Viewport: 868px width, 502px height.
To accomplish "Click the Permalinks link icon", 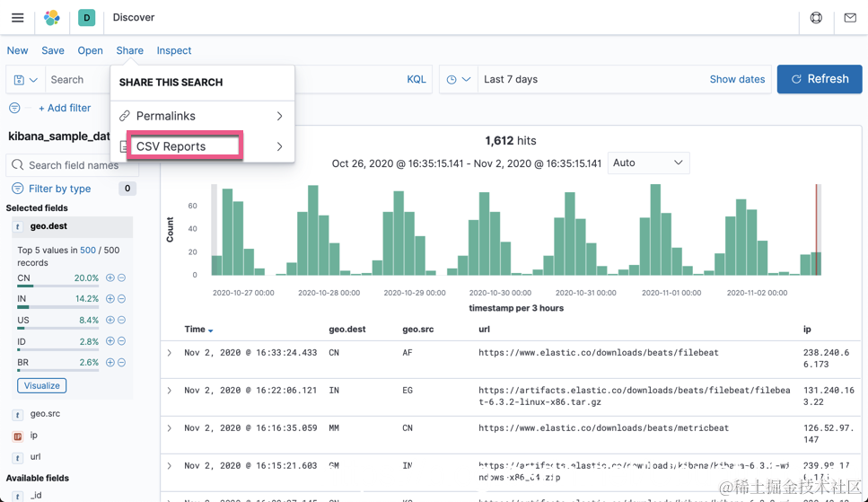I will tap(125, 116).
